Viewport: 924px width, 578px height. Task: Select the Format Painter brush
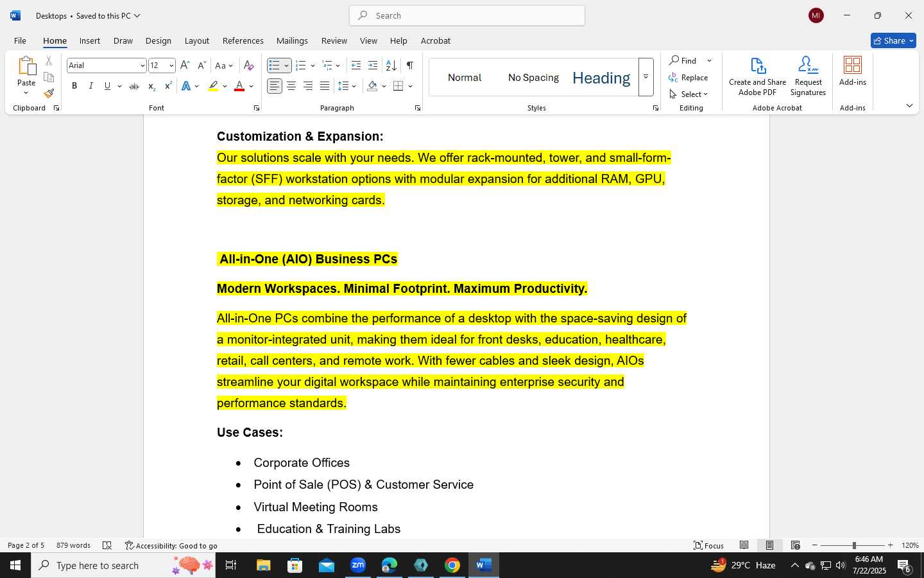(x=49, y=93)
